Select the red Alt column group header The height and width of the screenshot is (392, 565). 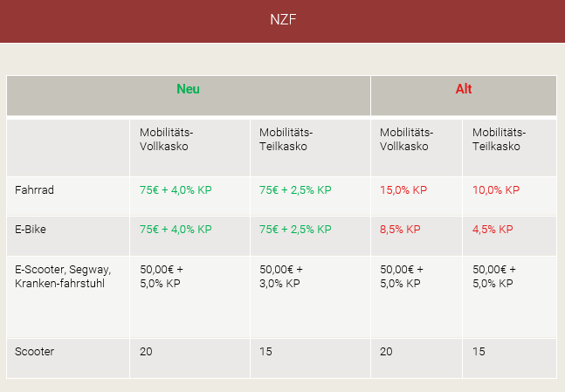point(464,89)
